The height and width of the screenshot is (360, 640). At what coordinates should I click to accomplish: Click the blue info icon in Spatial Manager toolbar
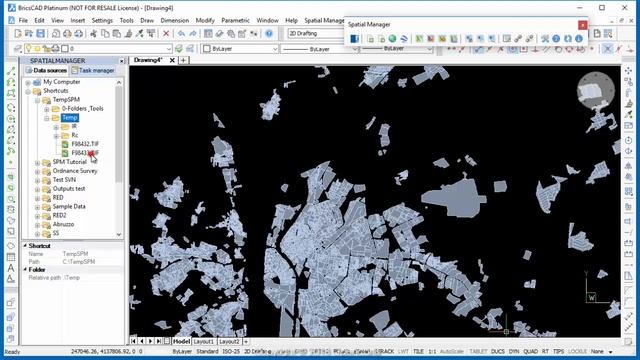(x=579, y=39)
